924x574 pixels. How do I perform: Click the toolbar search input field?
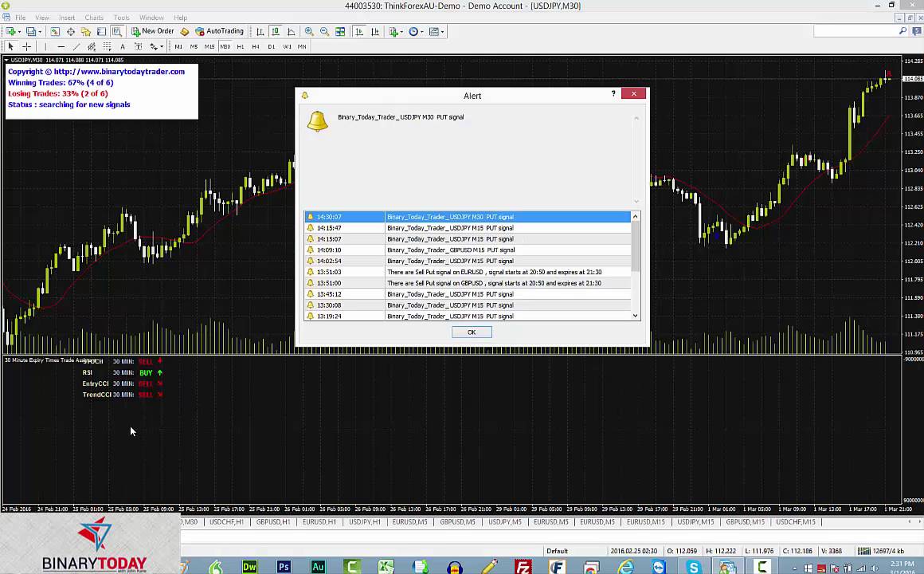click(855, 30)
